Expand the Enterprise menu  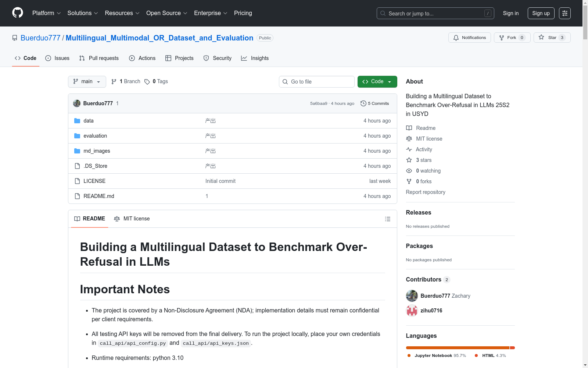211,13
